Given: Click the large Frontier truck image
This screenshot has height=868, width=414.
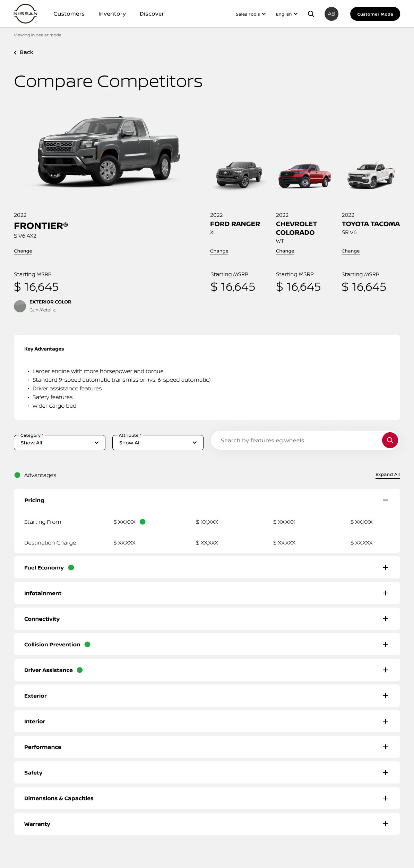Looking at the screenshot, I should (x=109, y=151).
